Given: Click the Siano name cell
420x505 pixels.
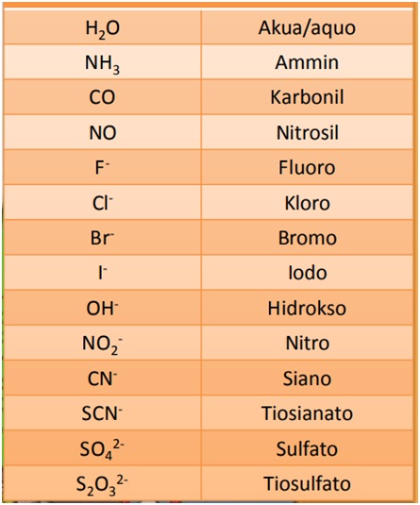Looking at the screenshot, I should [x=308, y=378].
